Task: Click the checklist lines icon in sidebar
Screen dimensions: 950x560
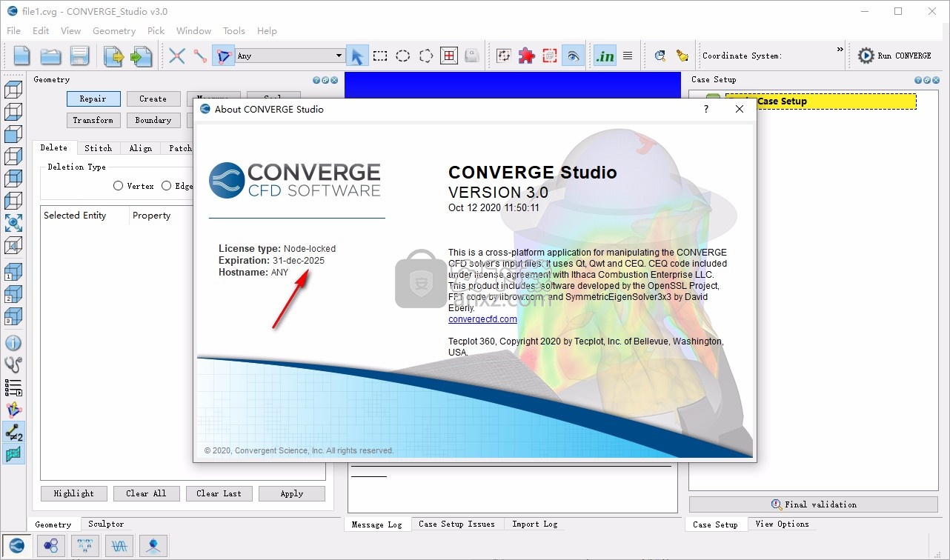Action: (x=13, y=387)
